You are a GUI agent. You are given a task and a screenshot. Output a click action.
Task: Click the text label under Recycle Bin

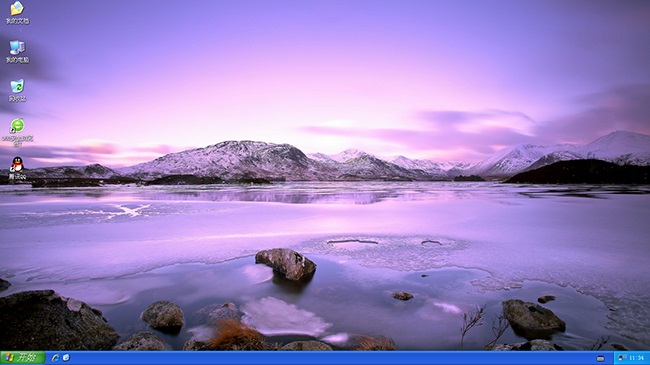point(17,98)
